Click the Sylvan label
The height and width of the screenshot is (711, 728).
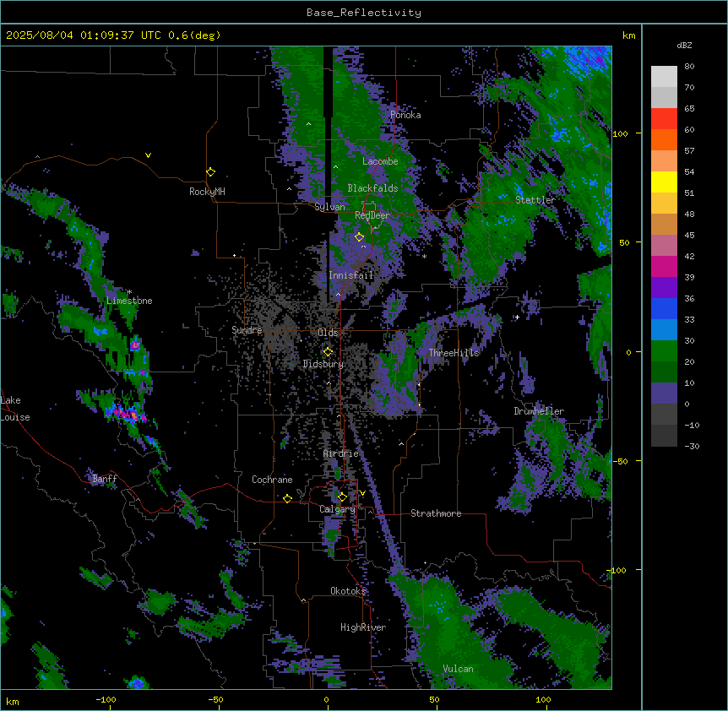pos(329,207)
